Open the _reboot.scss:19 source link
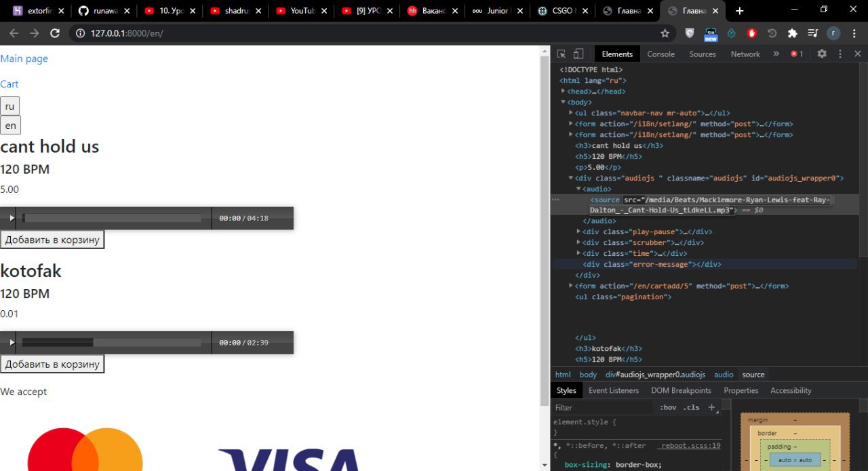Image resolution: width=868 pixels, height=471 pixels. tap(689, 445)
